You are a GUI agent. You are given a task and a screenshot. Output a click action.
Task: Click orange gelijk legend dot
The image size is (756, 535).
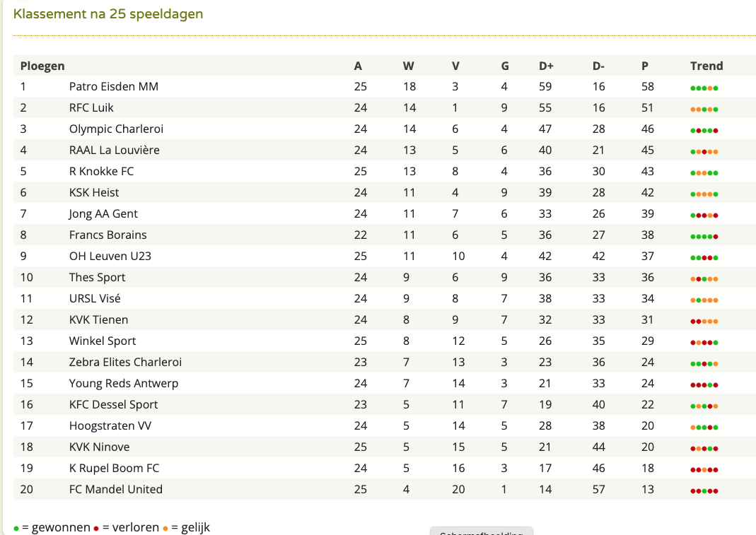click(x=165, y=529)
